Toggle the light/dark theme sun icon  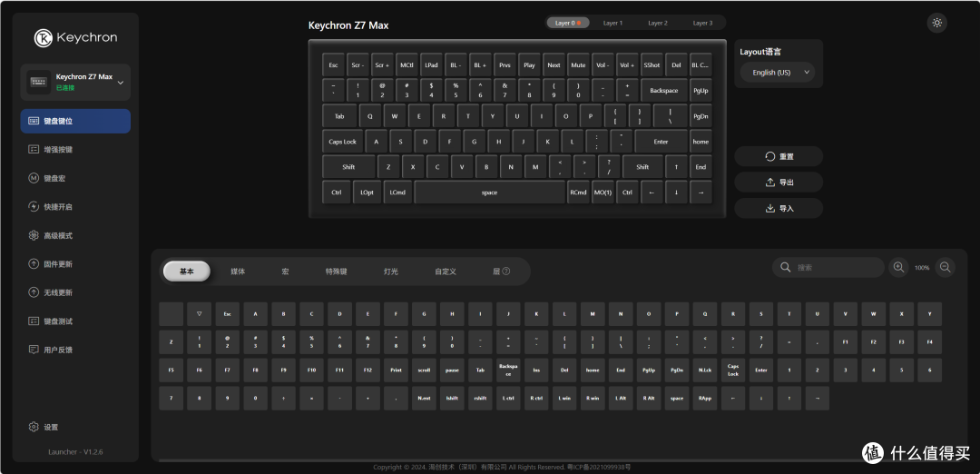(x=936, y=23)
